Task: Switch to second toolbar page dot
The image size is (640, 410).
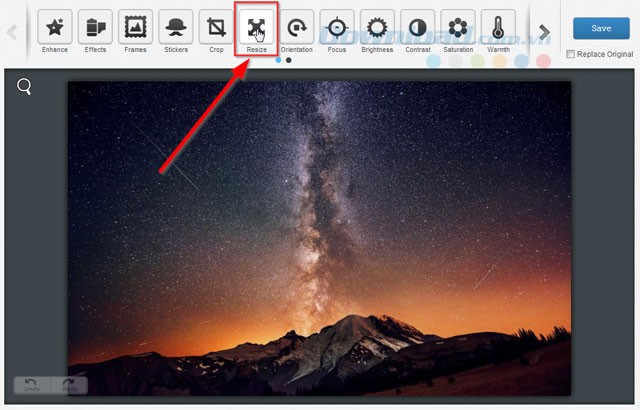Action: coord(289,60)
